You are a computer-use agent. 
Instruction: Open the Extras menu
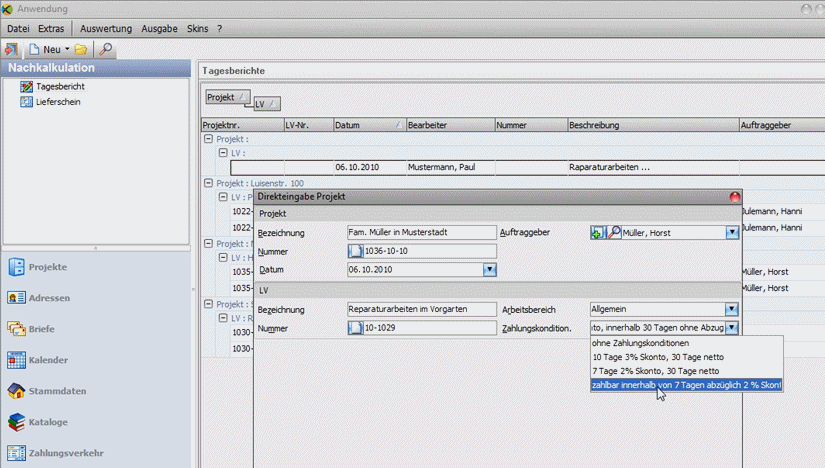coord(51,28)
